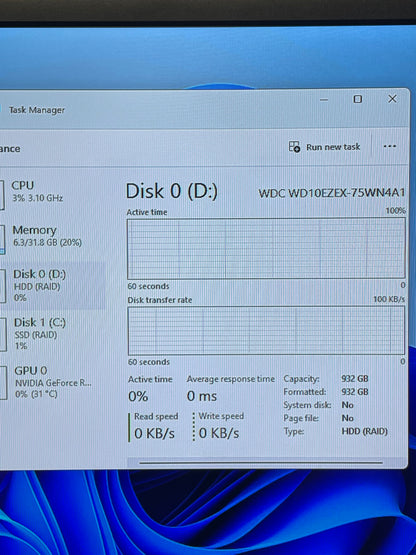This screenshot has width=416, height=555.
Task: Click the Disk 0 (D:) heading
Action: coord(172,191)
